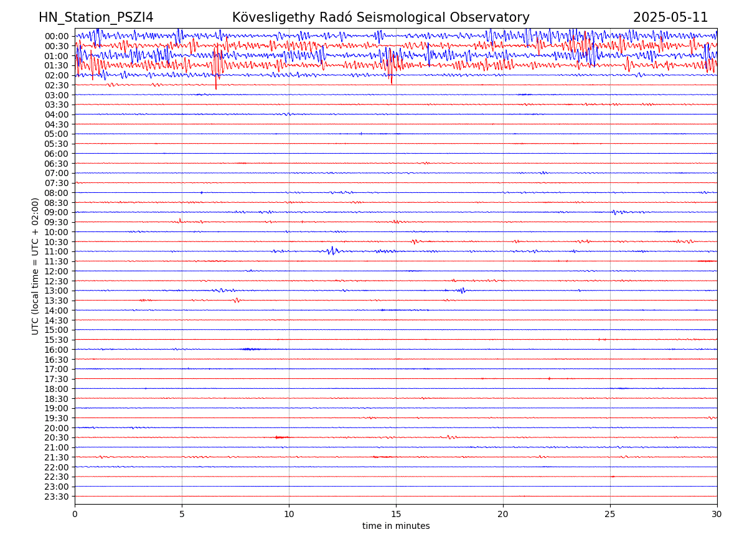Click the HN_Station_PSZI4 station title
Screen dimensions: 747x560
(x=96, y=17)
